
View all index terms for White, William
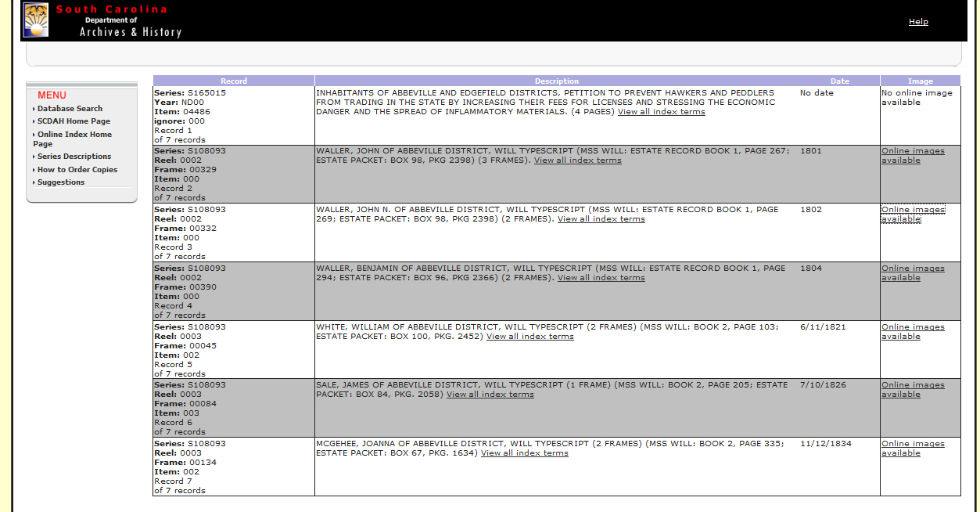point(530,337)
